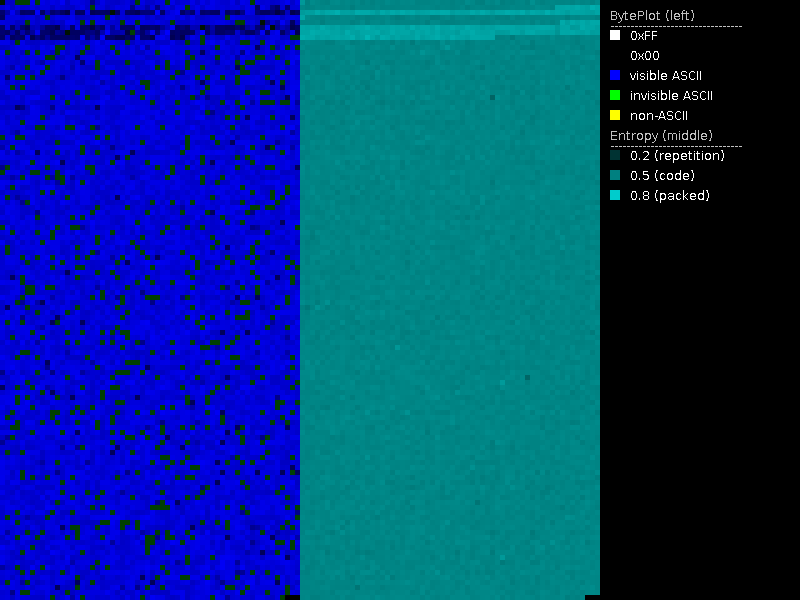The height and width of the screenshot is (600, 800).
Task: Click the bright cyan band atop entropy map
Action: click(x=400, y=33)
